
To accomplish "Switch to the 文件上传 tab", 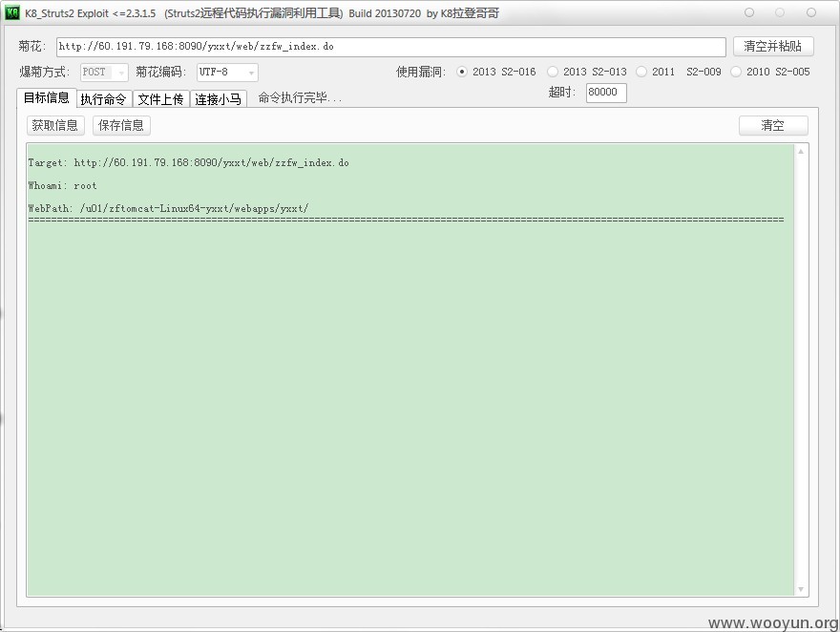I will point(160,99).
